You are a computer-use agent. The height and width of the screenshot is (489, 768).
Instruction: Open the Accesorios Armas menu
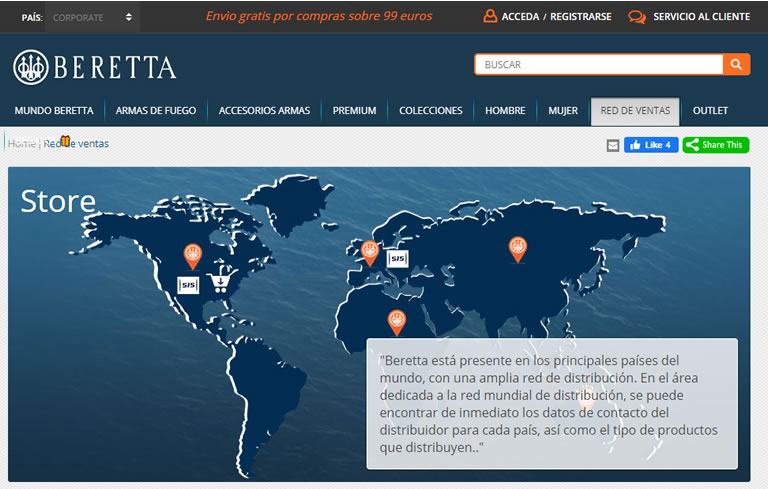264,111
